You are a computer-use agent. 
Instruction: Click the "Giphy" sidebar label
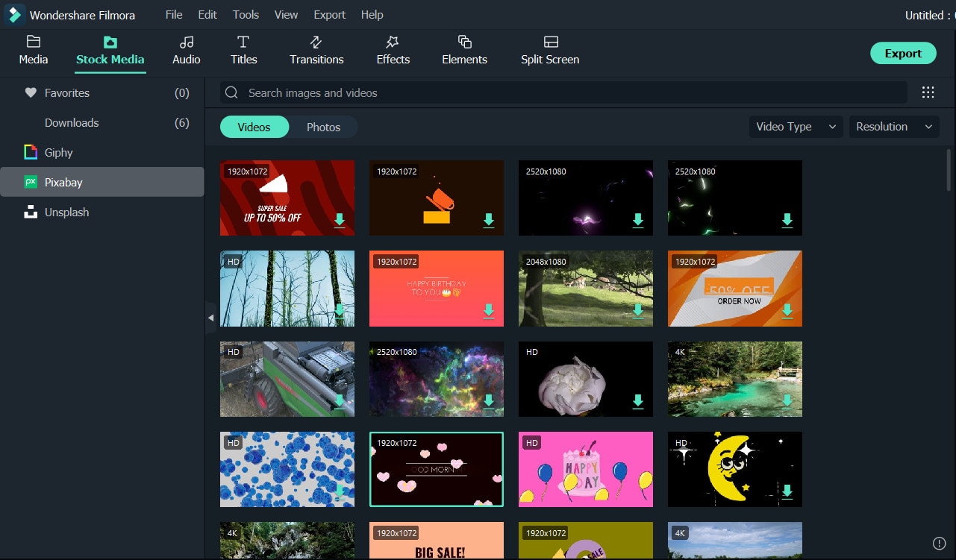point(59,153)
